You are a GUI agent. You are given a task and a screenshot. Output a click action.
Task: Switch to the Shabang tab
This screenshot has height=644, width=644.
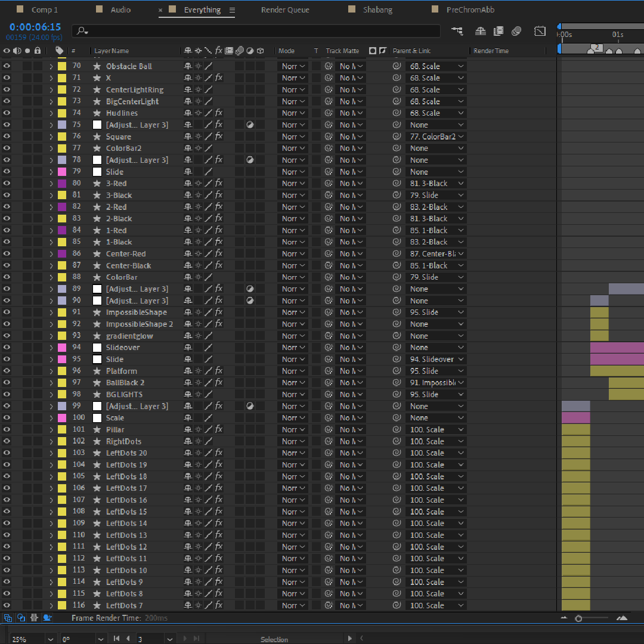coord(377,10)
